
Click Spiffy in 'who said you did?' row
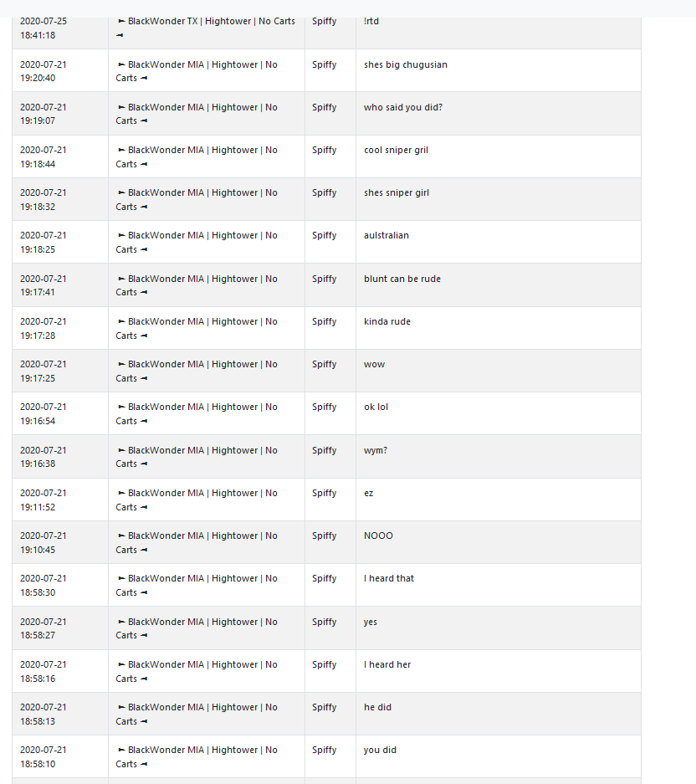(x=324, y=107)
